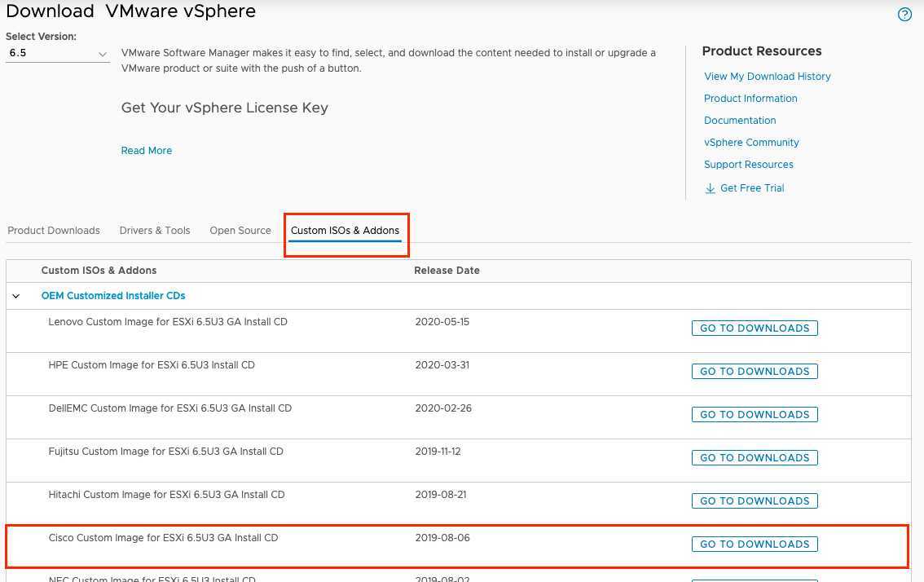Go to downloads for DellEMC Custom Image
Viewport: 924px width, 582px height.
[755, 415]
